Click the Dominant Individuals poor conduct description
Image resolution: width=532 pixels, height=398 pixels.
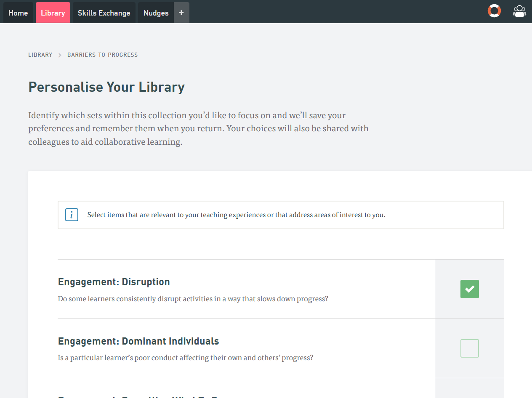click(185, 358)
